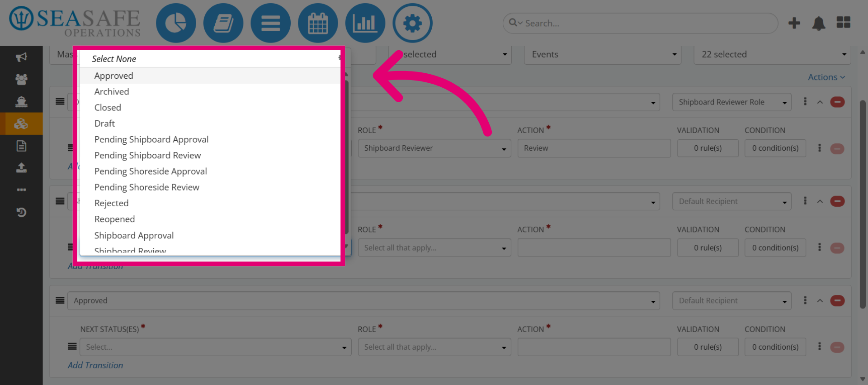Open the Approved status dropdown
Screen dimensions: 868x385
[363, 301]
